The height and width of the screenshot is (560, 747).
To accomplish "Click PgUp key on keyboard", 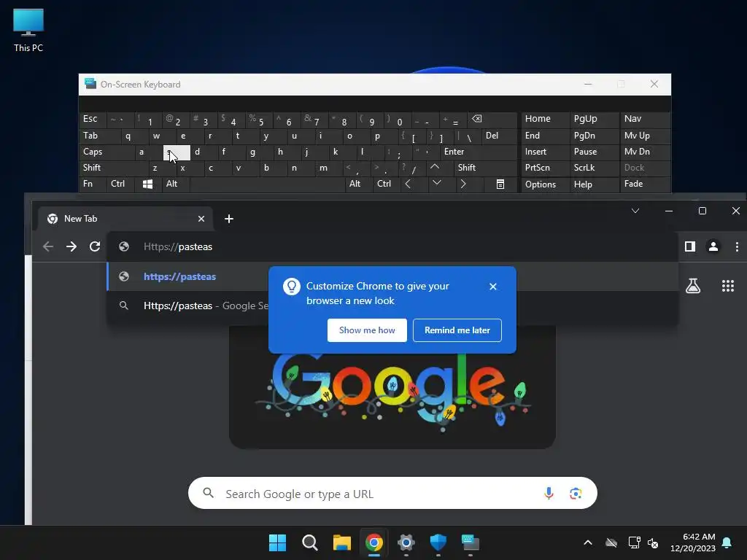I will point(594,119).
